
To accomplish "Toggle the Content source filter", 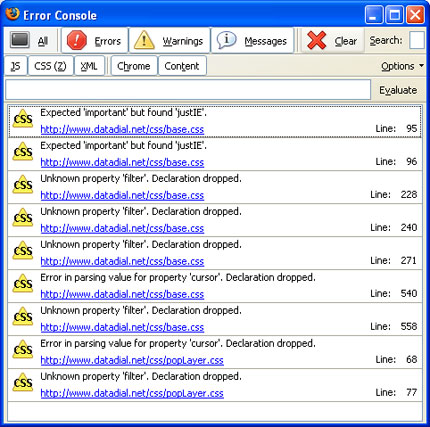I will pyautogui.click(x=182, y=66).
